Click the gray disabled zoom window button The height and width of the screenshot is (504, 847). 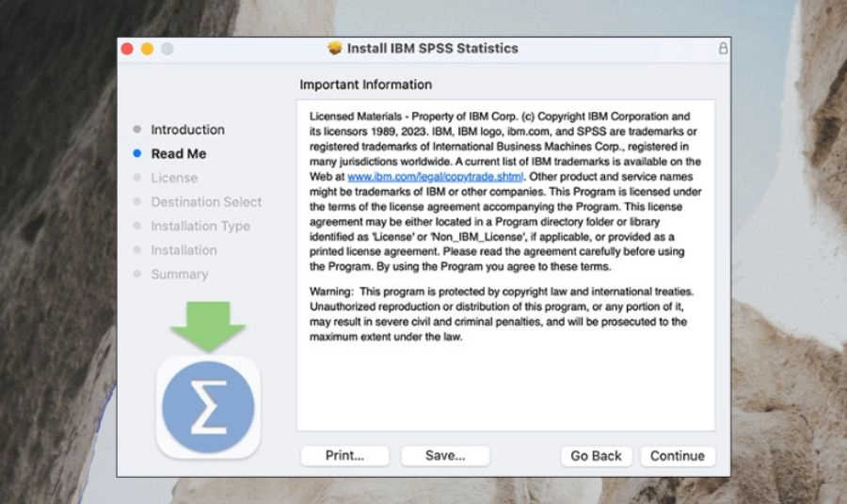[167, 49]
